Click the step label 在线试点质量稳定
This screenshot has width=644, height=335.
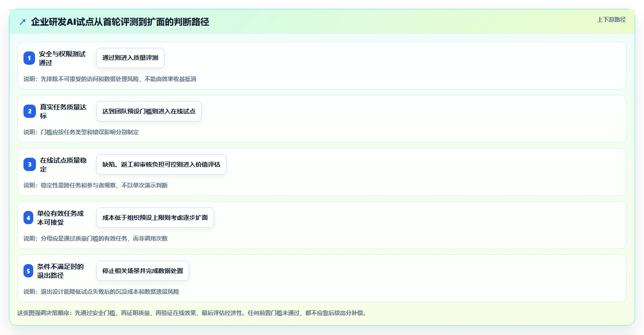pos(63,164)
